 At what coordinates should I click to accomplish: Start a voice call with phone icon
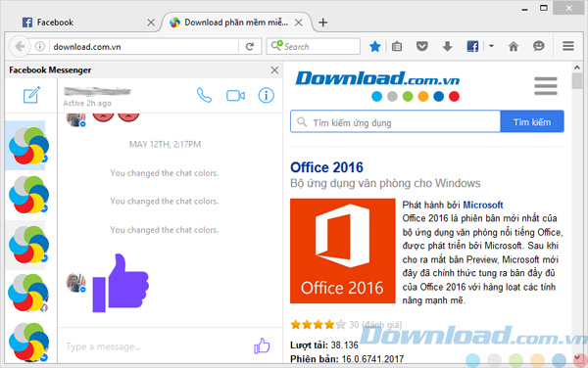click(x=205, y=96)
